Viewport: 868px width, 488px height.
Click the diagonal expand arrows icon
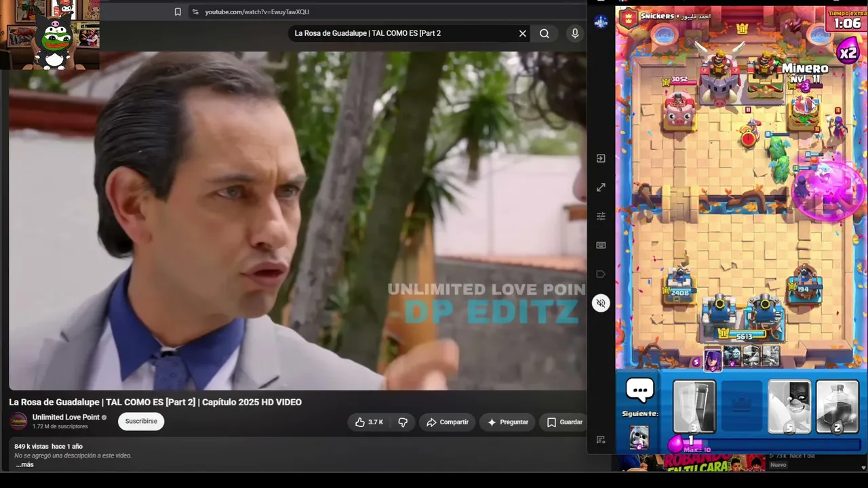click(x=601, y=187)
